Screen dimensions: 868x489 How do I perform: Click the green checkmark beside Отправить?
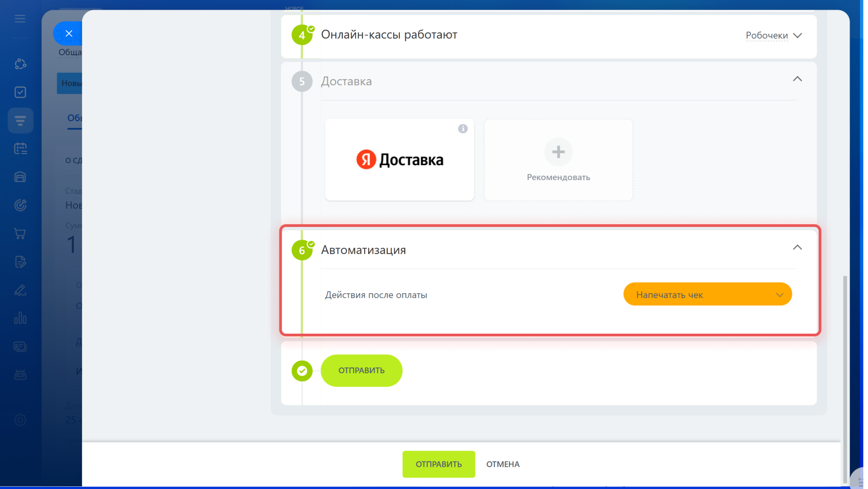click(302, 371)
